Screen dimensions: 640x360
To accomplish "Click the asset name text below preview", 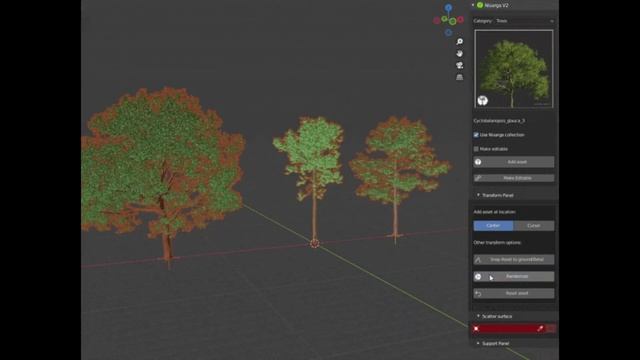I will click(x=499, y=121).
